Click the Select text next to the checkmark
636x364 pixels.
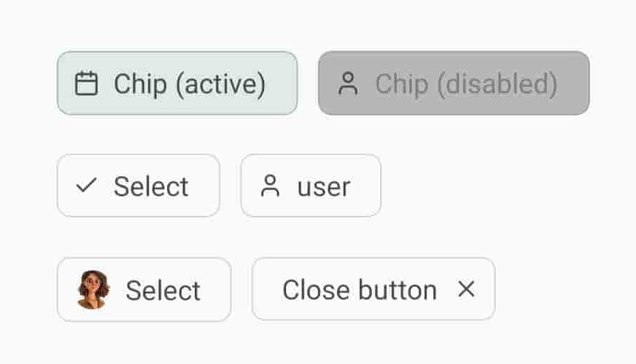pyautogui.click(x=151, y=187)
